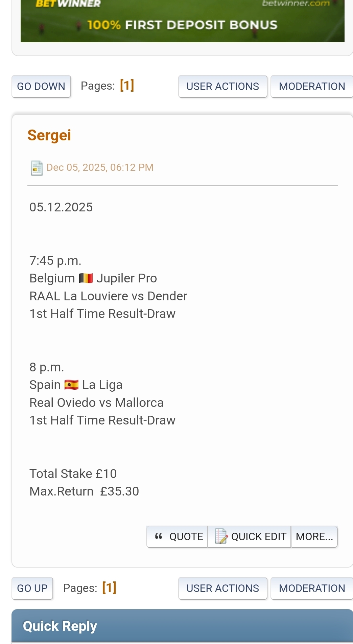Click the Dec 05, 2025 post timestamp
Screen dimensions: 353x644
[x=100, y=167]
